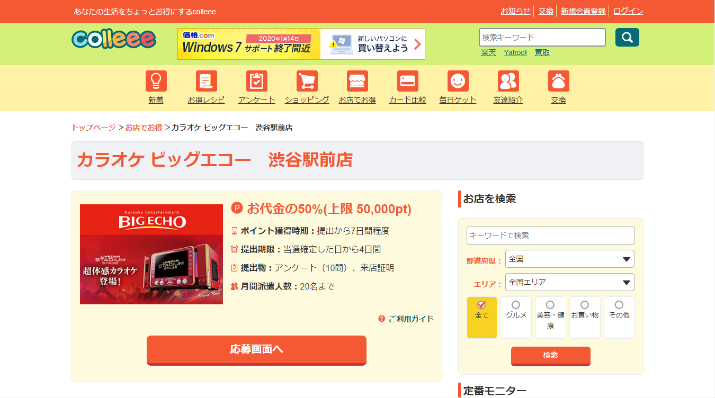Click the お代金の50%(上限 50,000pt) text
Image resolution: width=715 pixels, height=398 pixels.
329,209
